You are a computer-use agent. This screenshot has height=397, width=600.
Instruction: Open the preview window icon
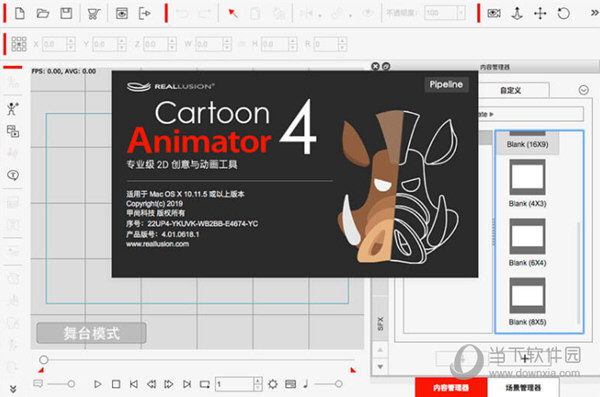coord(122,13)
